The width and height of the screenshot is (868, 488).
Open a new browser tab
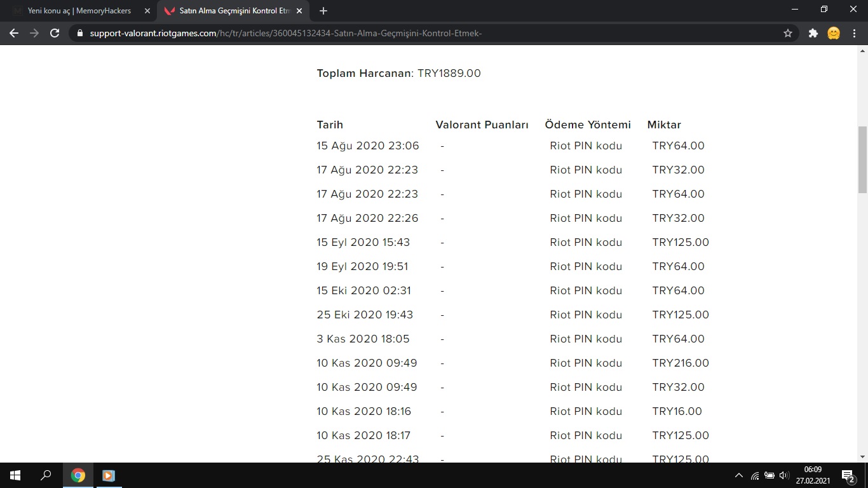323,11
